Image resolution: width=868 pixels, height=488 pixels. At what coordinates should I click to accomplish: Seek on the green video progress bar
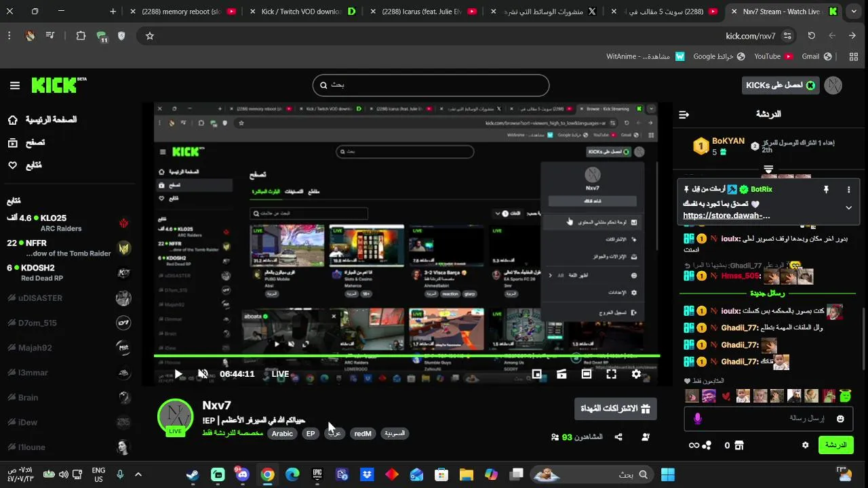tap(407, 356)
